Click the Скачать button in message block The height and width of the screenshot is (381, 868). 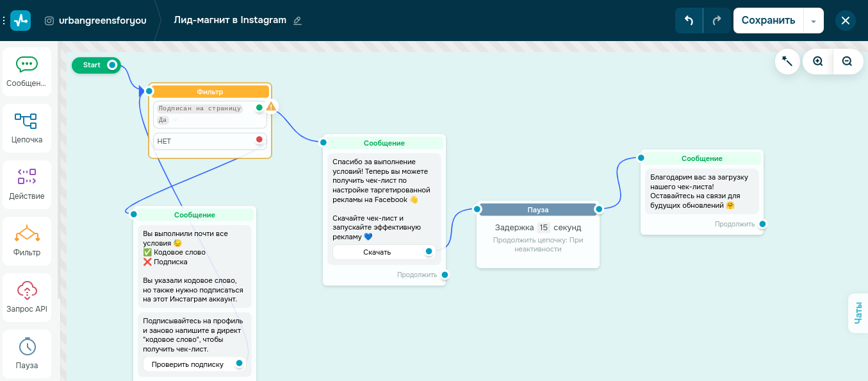pos(383,252)
